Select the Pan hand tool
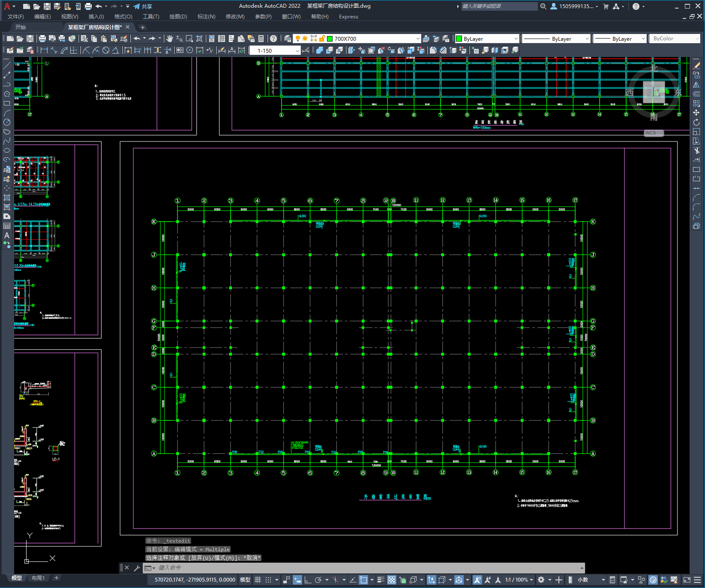Viewport: 705px width, 588px height. pyautogui.click(x=170, y=39)
